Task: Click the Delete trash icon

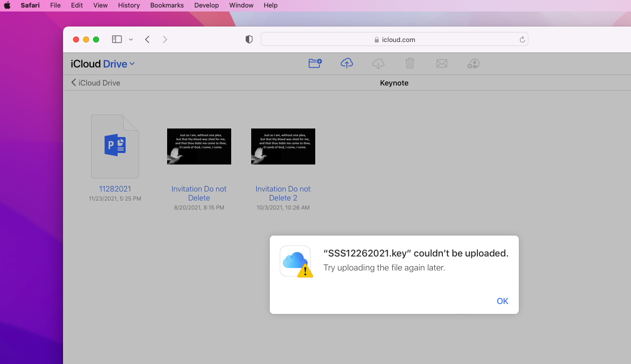Action: 410,63
